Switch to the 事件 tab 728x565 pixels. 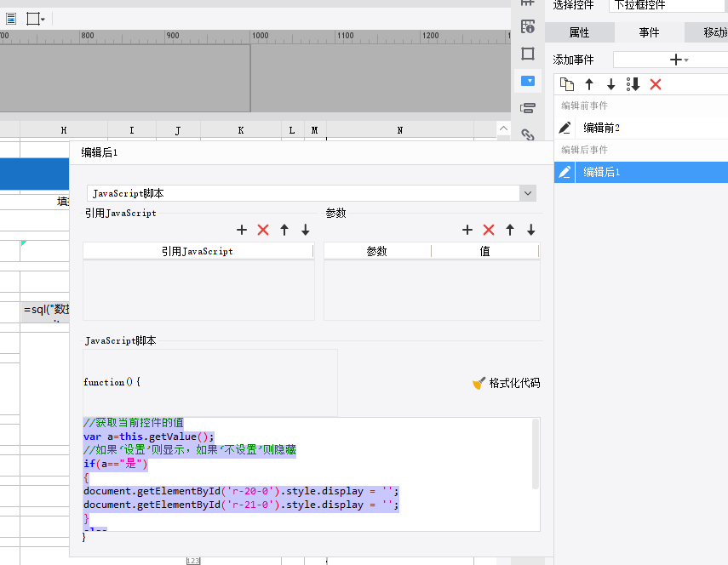(649, 32)
